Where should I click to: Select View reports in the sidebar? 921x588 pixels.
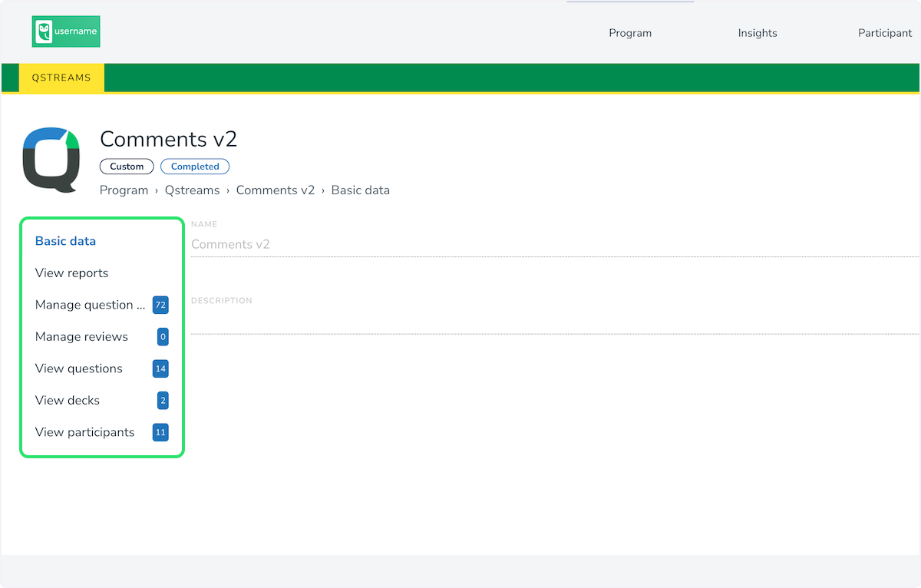(71, 273)
